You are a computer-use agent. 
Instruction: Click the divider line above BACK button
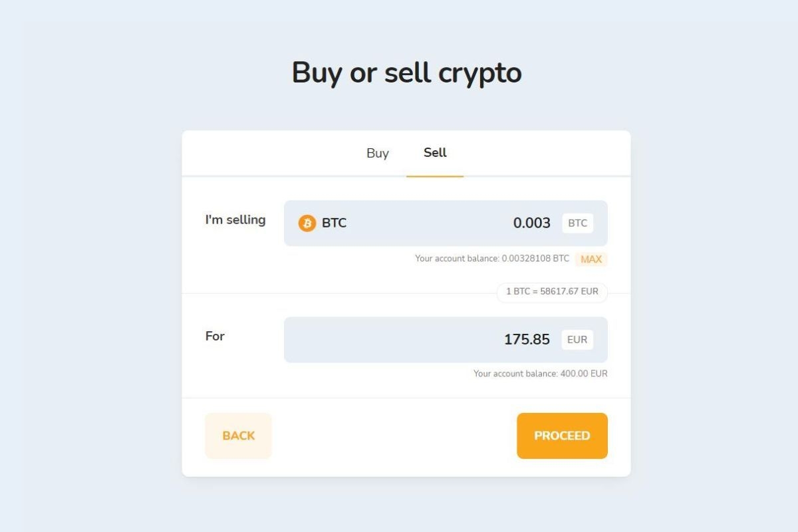[406, 398]
